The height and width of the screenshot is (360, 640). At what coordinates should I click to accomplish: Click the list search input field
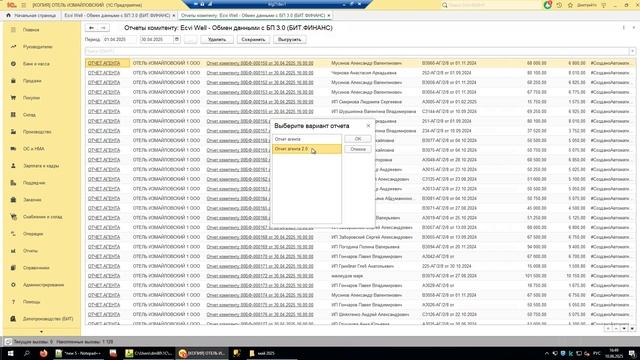(357, 51)
